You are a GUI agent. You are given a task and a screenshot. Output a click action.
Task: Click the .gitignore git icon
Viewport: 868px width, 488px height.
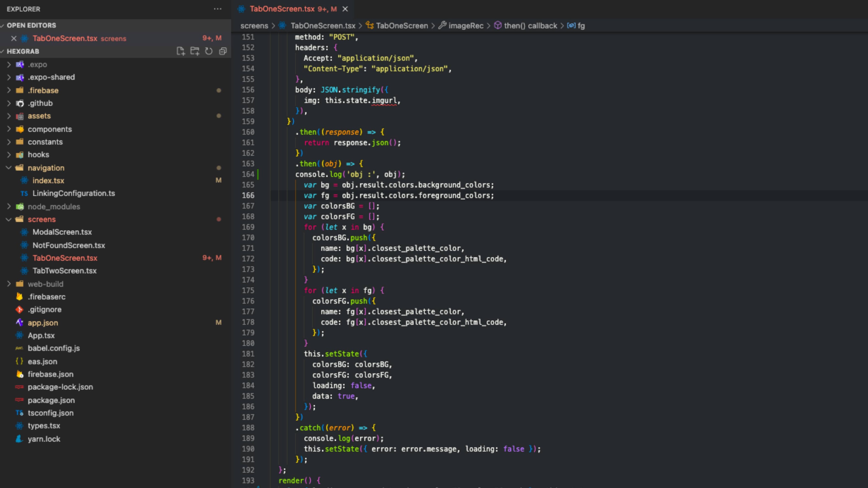[x=19, y=310]
